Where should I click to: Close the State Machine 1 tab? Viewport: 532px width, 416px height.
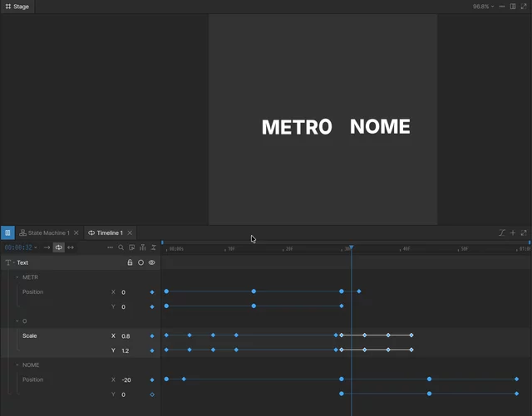(x=76, y=233)
